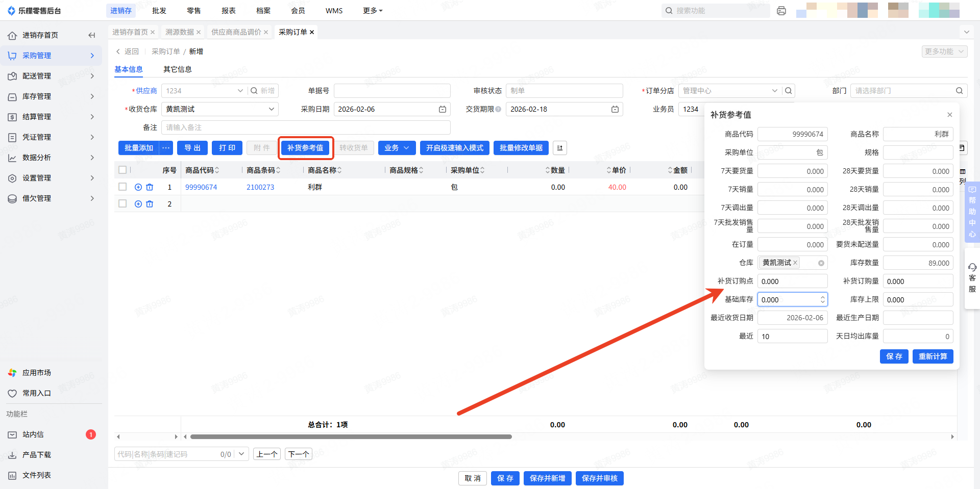Open product code link 99990674
Image resolution: width=980 pixels, height=489 pixels.
click(201, 187)
